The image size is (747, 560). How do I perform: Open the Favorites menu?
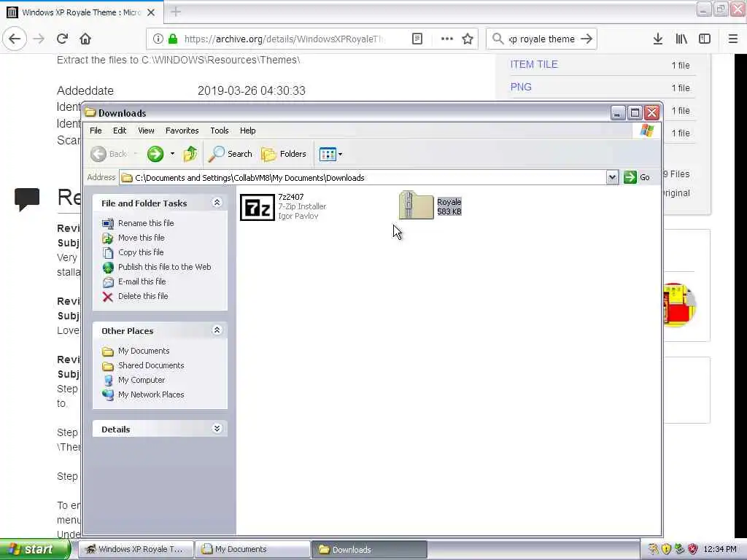tap(182, 131)
